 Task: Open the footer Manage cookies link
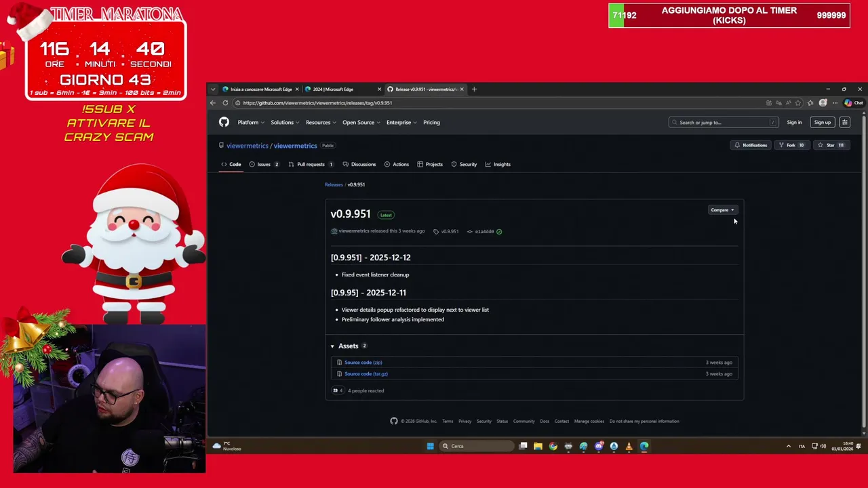(x=589, y=422)
